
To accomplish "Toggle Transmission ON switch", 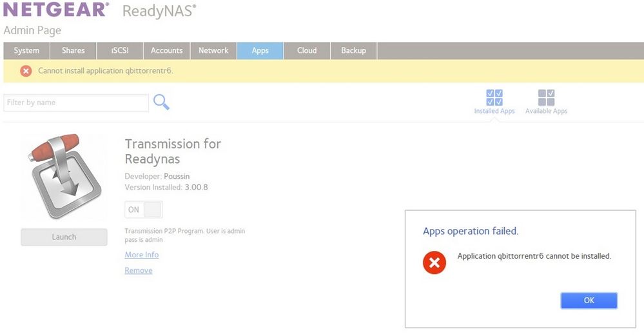I will coord(144,210).
